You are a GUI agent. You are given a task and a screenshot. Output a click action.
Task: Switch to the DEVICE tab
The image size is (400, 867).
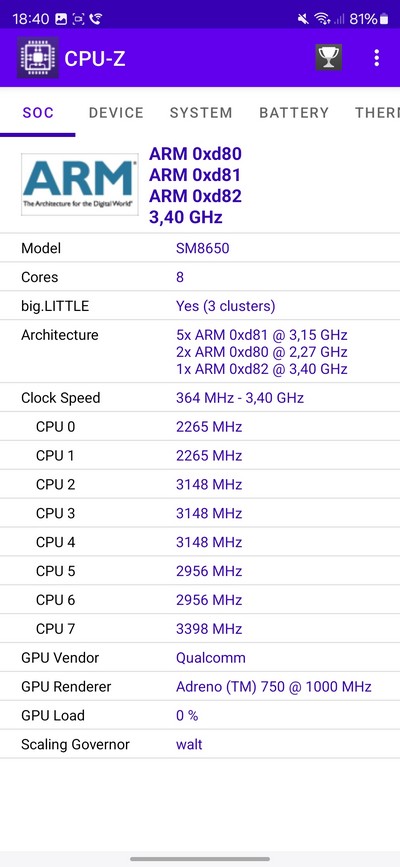pos(116,113)
